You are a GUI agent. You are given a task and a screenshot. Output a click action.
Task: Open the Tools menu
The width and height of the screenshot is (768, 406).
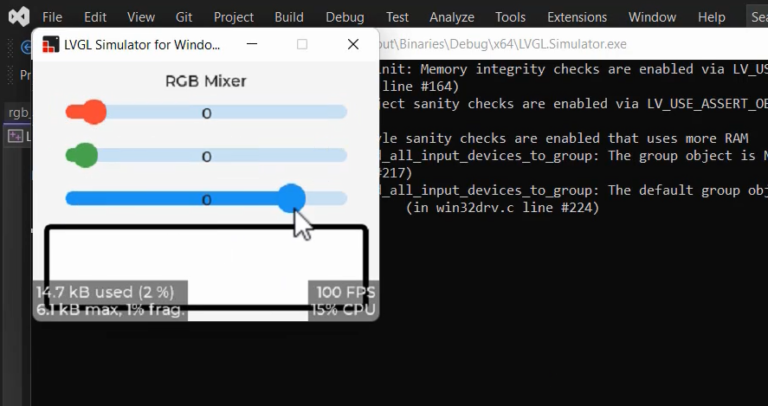(510, 17)
